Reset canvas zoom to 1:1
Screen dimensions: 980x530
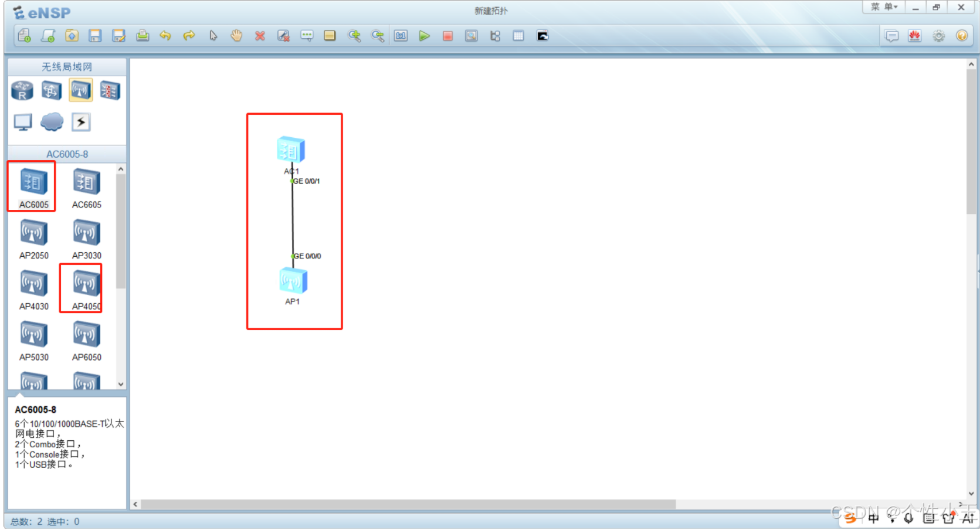[401, 36]
